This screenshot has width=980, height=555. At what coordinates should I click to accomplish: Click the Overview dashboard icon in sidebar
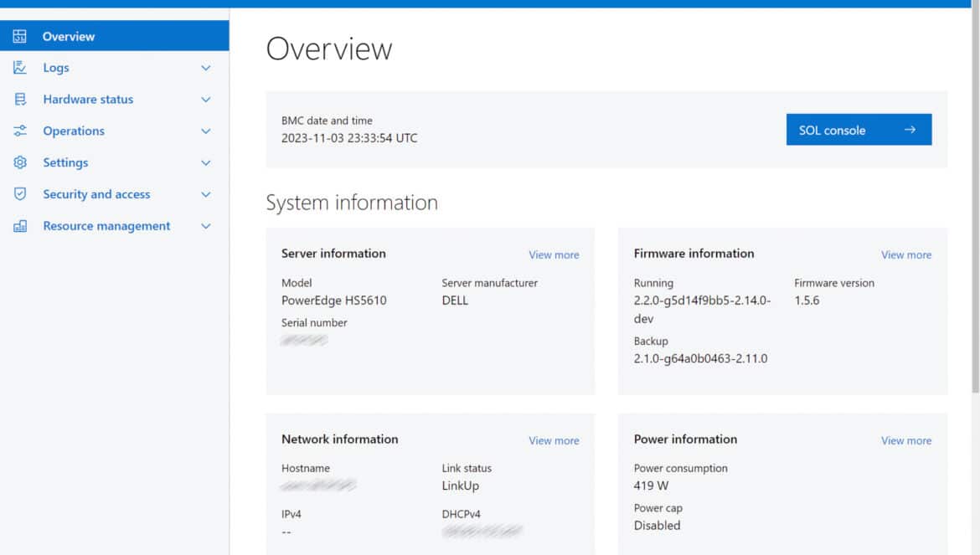(20, 36)
